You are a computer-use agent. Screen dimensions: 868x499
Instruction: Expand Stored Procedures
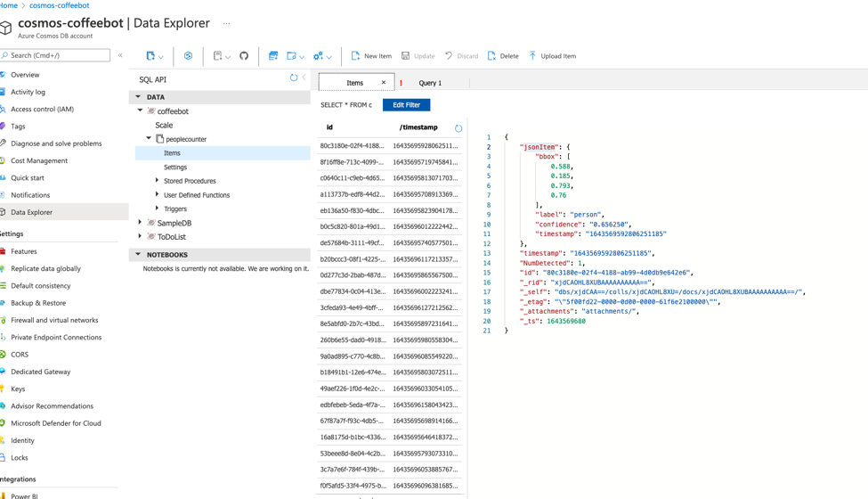[x=158, y=180]
